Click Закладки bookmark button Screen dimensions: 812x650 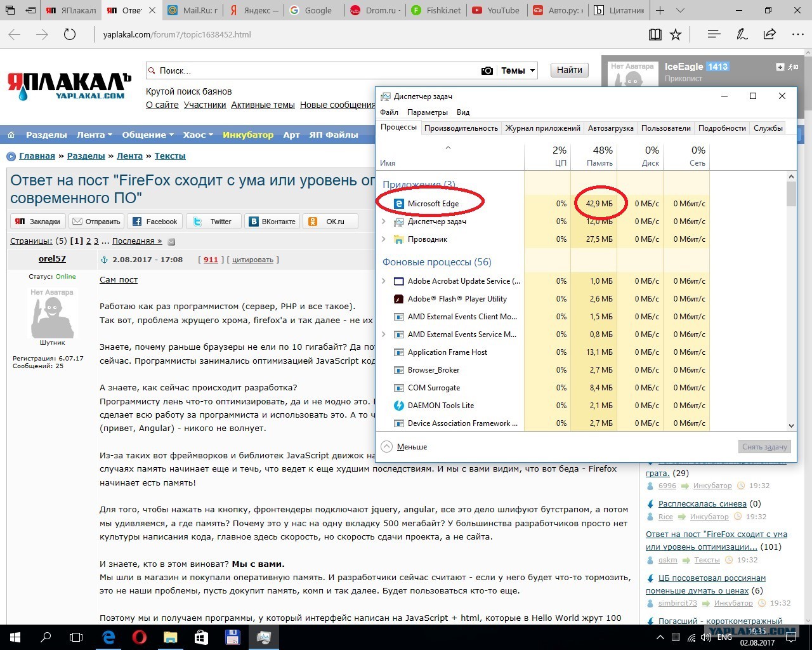click(x=38, y=222)
